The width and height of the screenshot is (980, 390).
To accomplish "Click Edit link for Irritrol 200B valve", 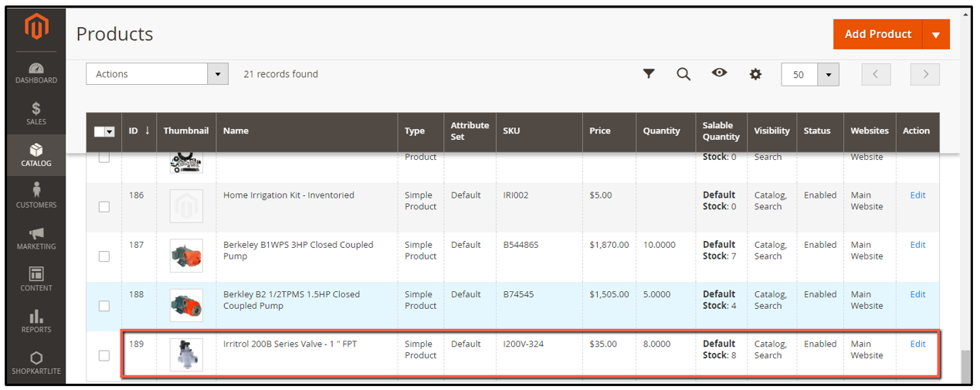I will pos(917,344).
